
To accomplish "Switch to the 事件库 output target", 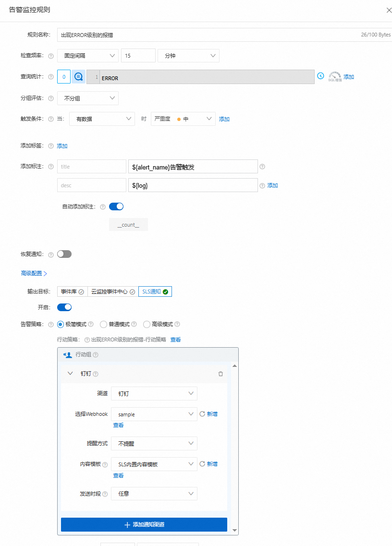I will point(69,291).
